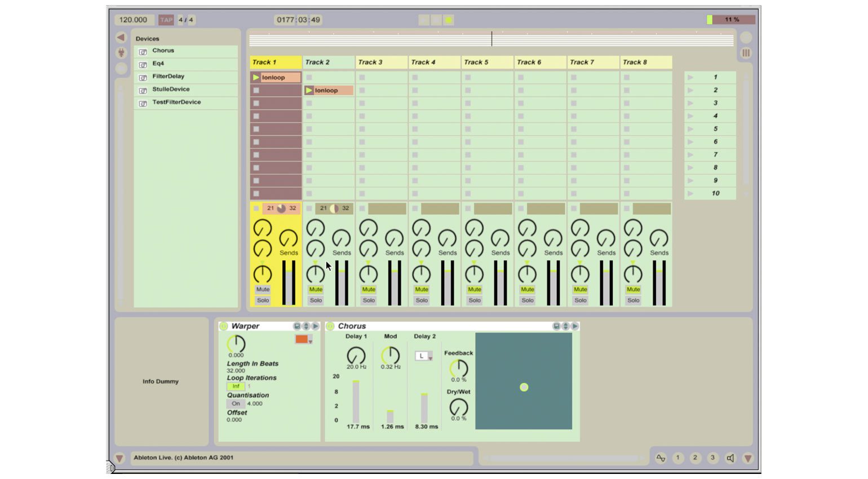This screenshot has width=868, height=479.
Task: Mute Track 1
Action: pyautogui.click(x=263, y=290)
